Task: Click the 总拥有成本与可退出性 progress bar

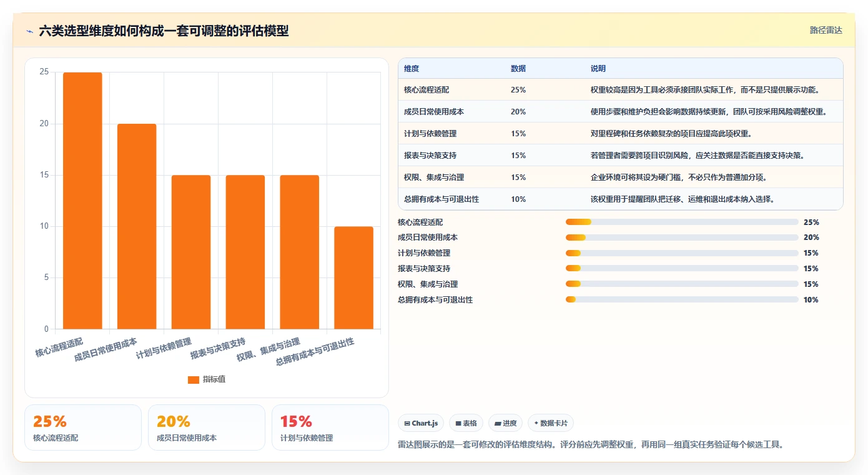Action: tap(682, 300)
